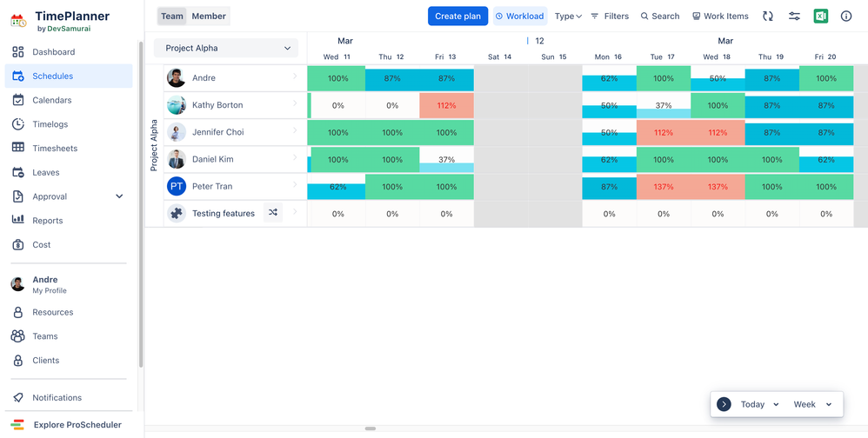Screen dimensions: 868x438
Task: Refresh the schedule with the sync icon
Action: point(768,16)
